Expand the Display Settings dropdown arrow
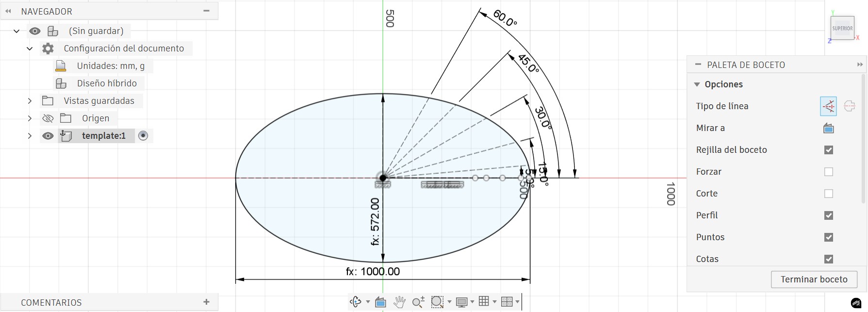 (x=472, y=302)
